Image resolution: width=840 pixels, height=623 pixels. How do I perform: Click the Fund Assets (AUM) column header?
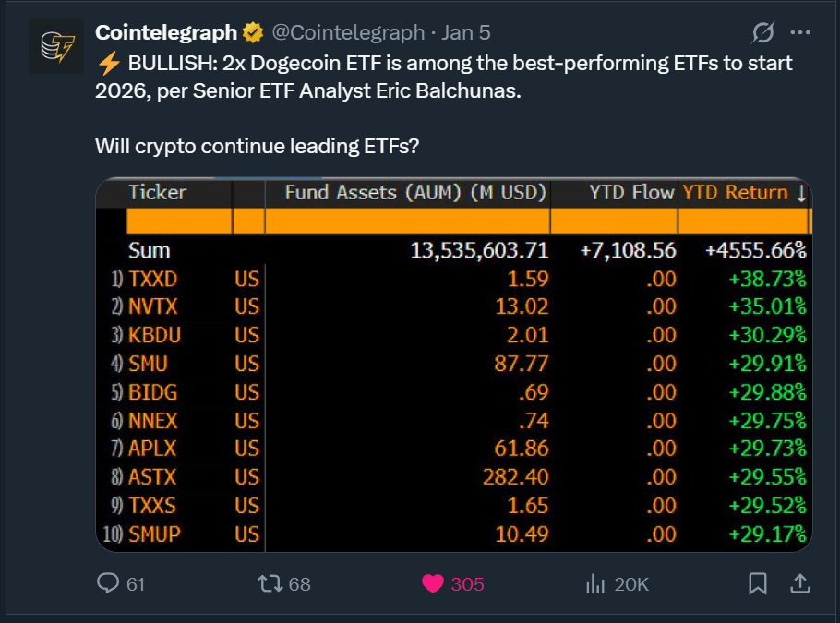point(415,193)
